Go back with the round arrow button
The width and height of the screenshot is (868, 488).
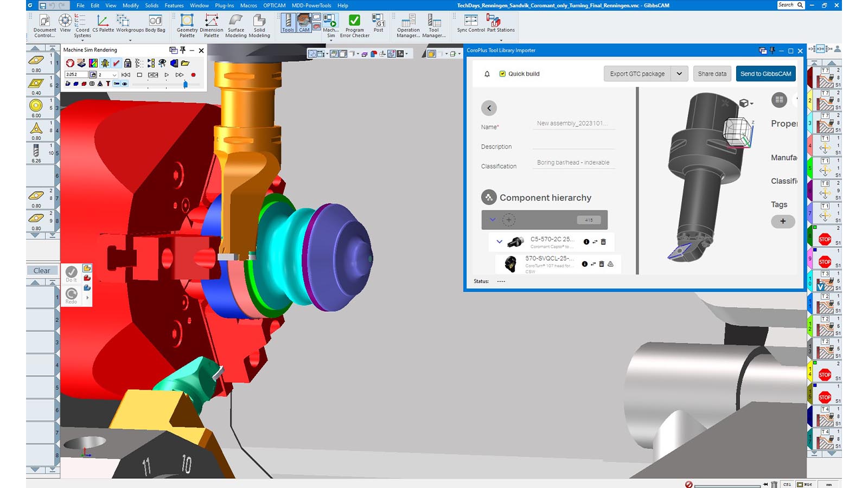[x=489, y=108]
